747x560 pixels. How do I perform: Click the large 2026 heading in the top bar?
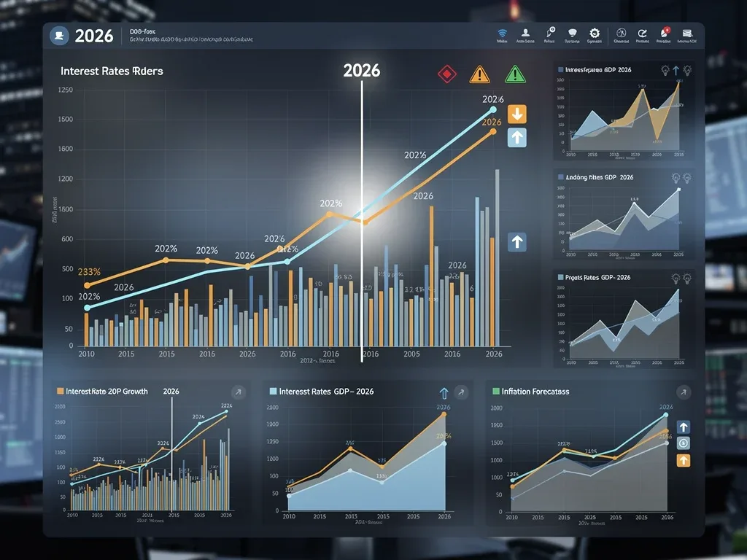(x=94, y=36)
